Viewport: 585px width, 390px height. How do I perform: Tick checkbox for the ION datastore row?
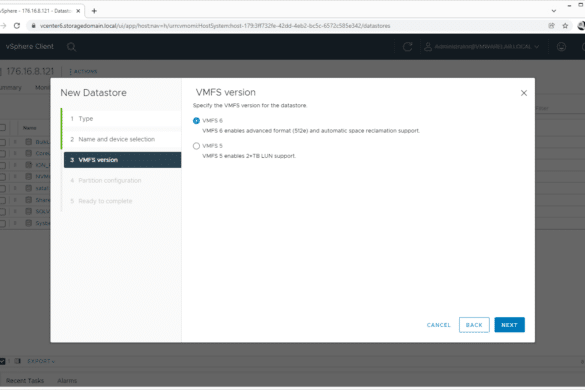click(3, 165)
